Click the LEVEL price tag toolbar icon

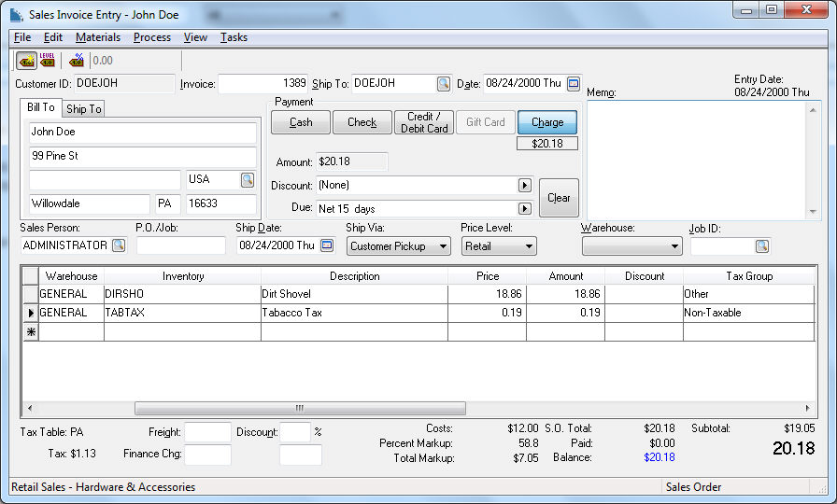[48, 61]
